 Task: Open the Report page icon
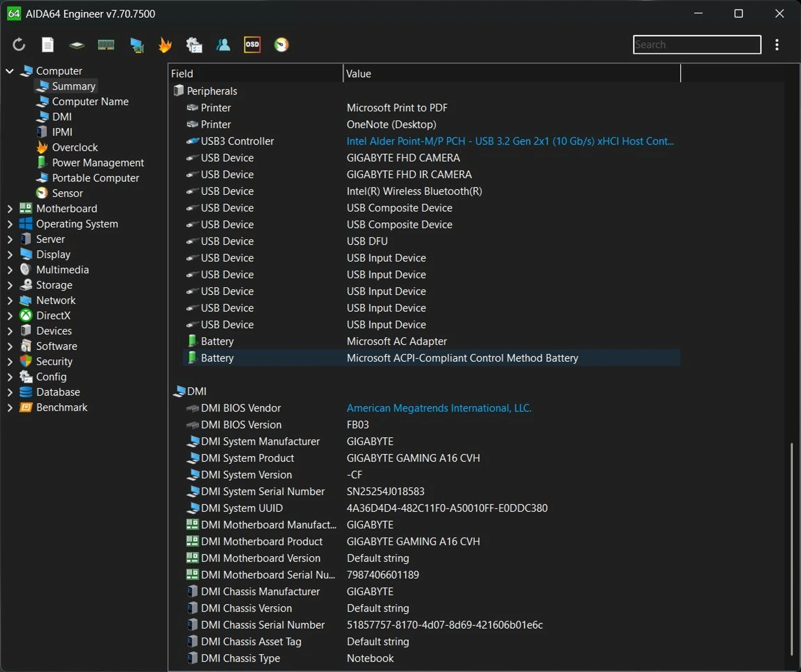[48, 45]
